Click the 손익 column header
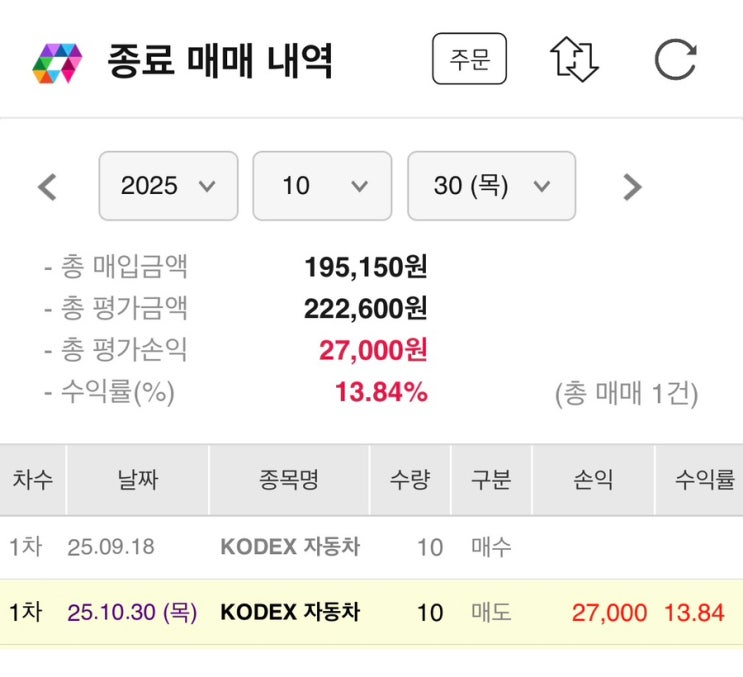The width and height of the screenshot is (743, 677). [592, 481]
